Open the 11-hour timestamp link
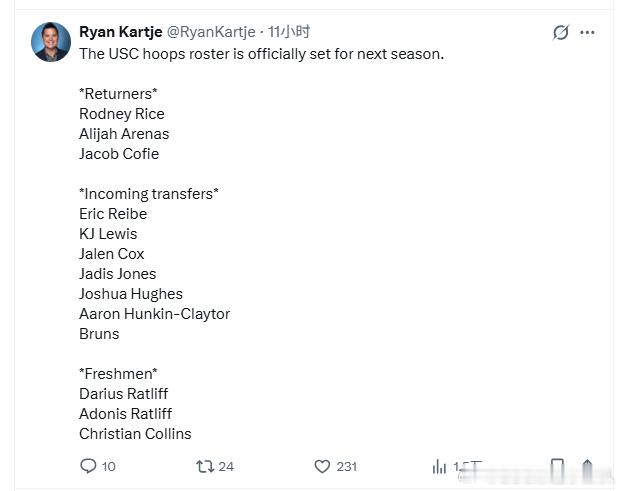621x491 pixels. 289,32
